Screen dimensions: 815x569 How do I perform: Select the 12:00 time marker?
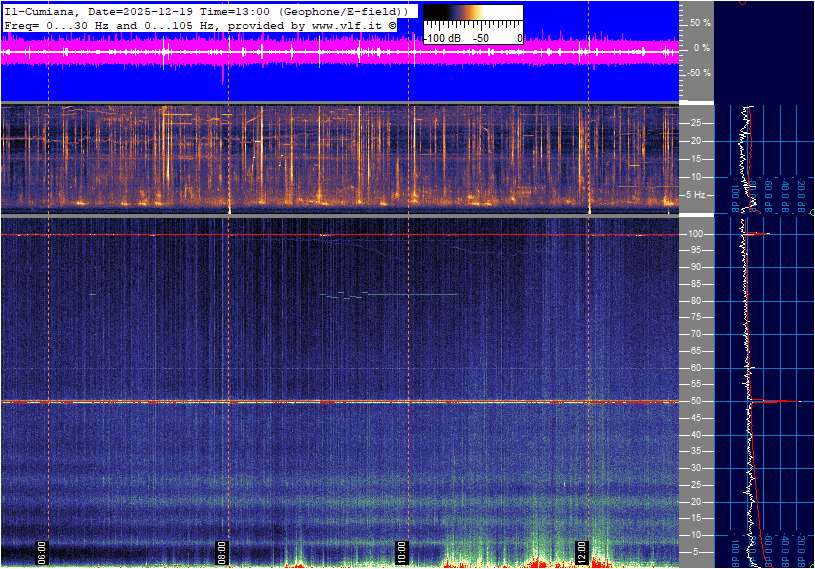click(x=581, y=549)
